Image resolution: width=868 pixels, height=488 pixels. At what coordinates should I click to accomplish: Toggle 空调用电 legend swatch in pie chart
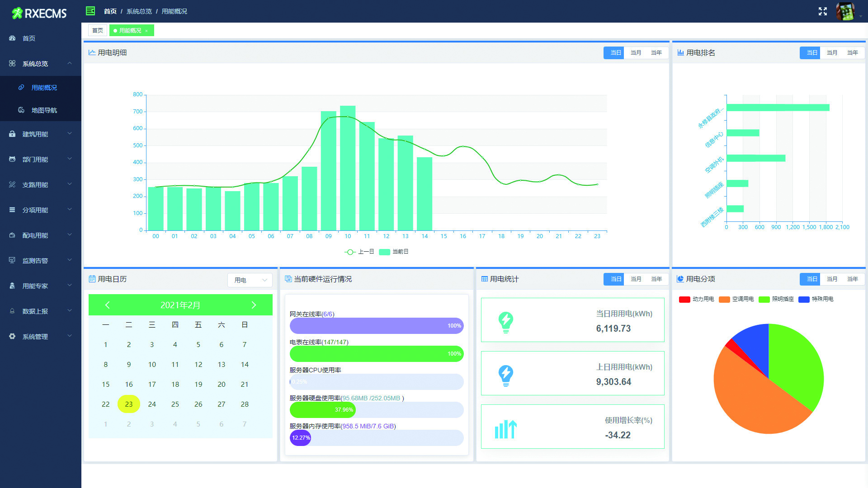click(x=724, y=300)
